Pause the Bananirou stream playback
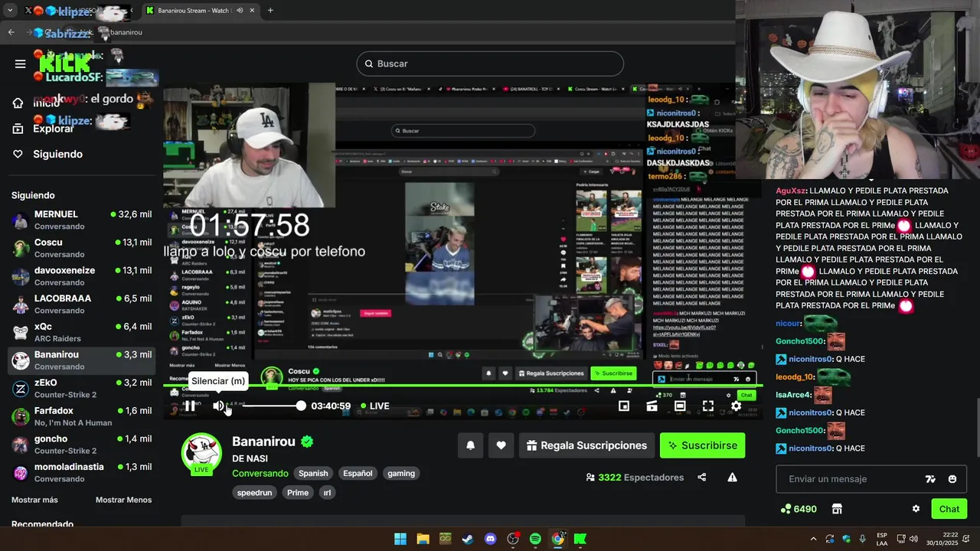This screenshot has width=980, height=551. pyautogui.click(x=189, y=406)
